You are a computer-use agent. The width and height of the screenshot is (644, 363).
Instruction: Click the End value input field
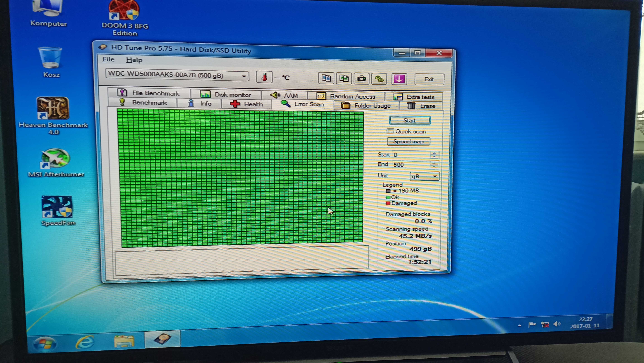point(411,165)
